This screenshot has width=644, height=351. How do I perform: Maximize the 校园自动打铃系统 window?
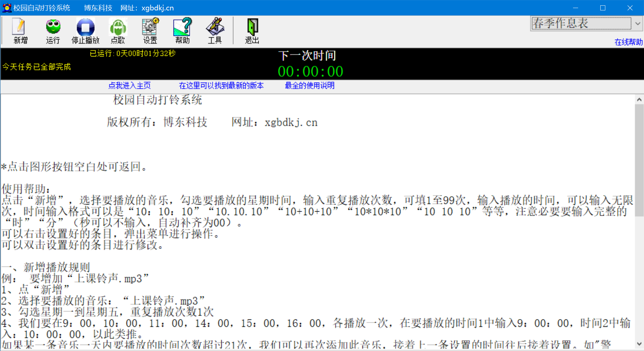[x=603, y=8]
